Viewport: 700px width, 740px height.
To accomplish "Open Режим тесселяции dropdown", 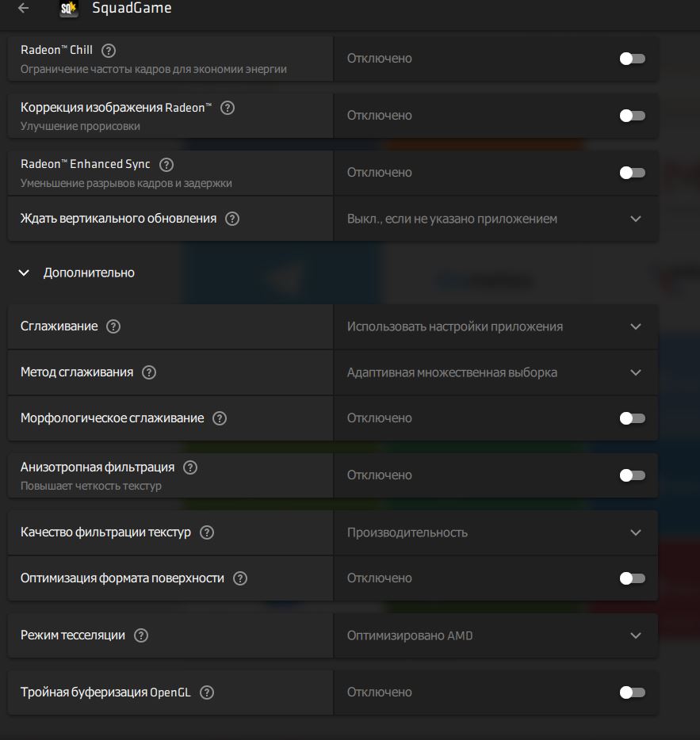I will 495,635.
